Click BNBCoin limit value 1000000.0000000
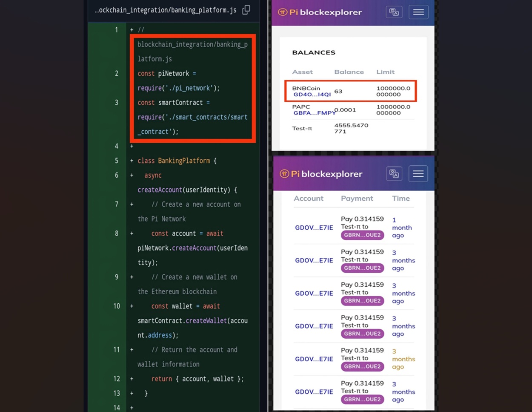Viewport: 532px width, 412px height. 393,91
